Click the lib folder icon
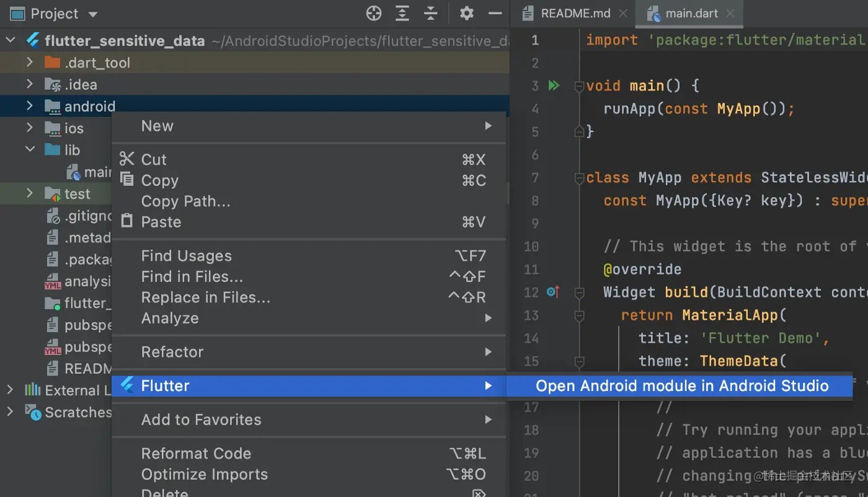The image size is (868, 497). (x=53, y=150)
